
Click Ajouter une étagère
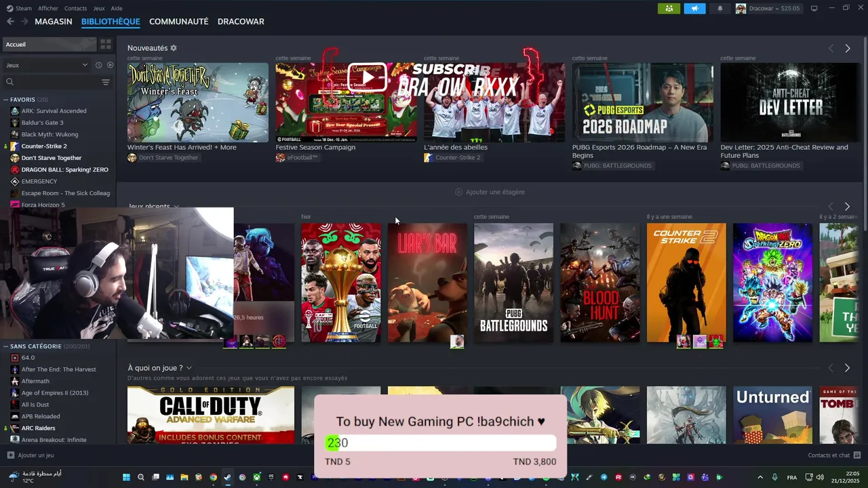click(490, 192)
